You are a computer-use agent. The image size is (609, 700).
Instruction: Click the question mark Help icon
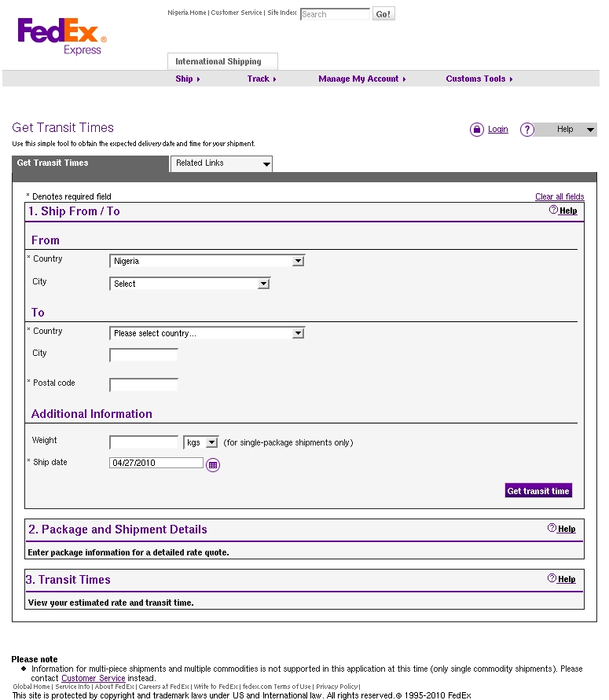tap(527, 130)
